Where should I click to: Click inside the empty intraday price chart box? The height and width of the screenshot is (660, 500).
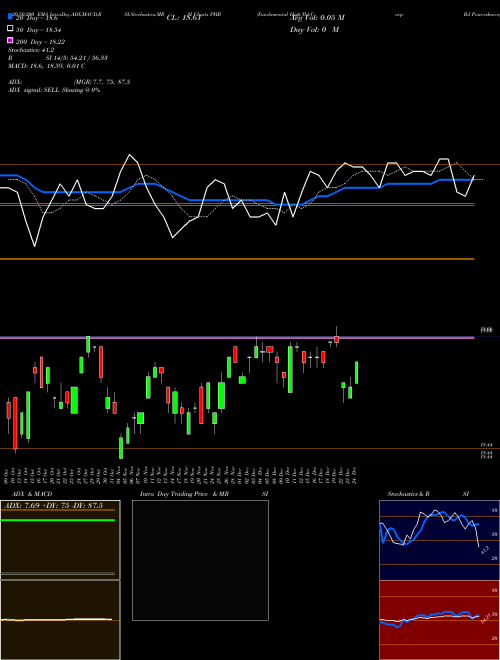click(x=200, y=560)
